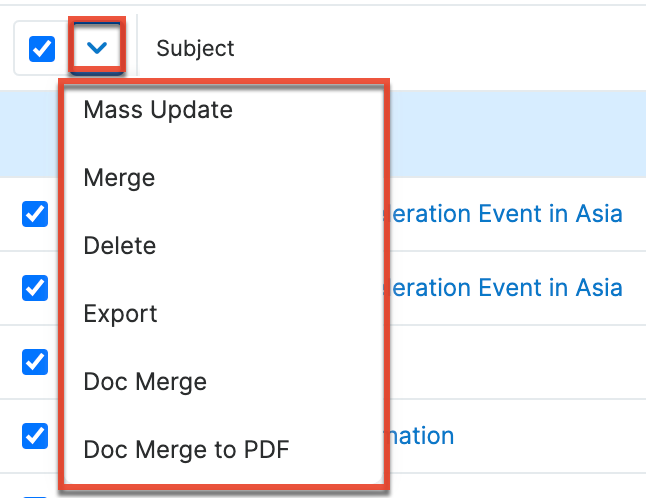Untick the fourth record row checkbox
Viewport: 646px width, 498px height.
click(35, 435)
